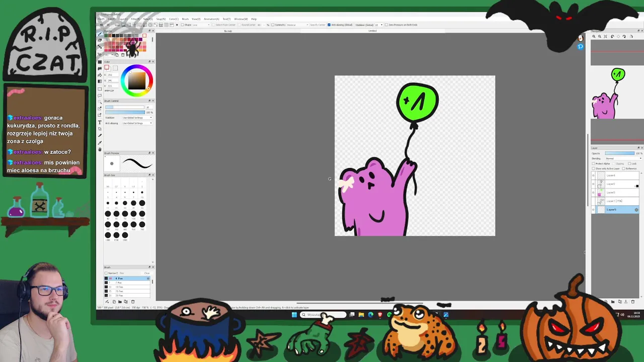Click the add brush icon below brush list
Screen dimensions: 644x362
pos(107,302)
